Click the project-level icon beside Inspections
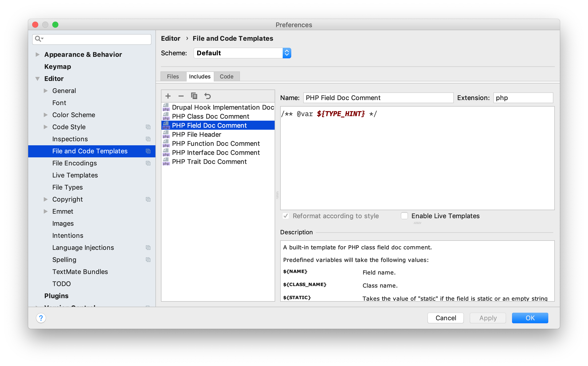 pyautogui.click(x=148, y=139)
